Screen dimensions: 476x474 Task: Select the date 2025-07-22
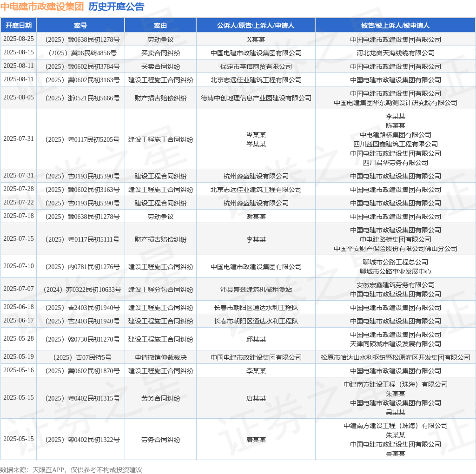[19, 202]
